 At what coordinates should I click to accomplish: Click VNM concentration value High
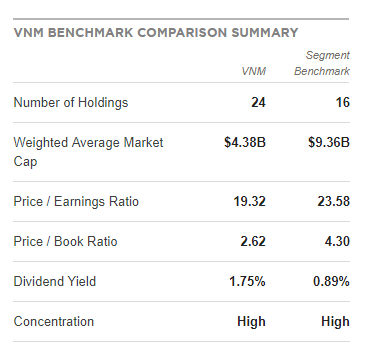(x=251, y=321)
